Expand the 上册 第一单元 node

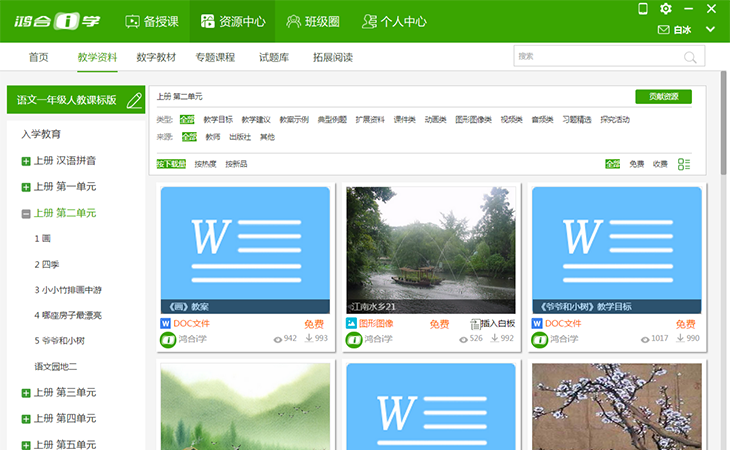click(26, 188)
